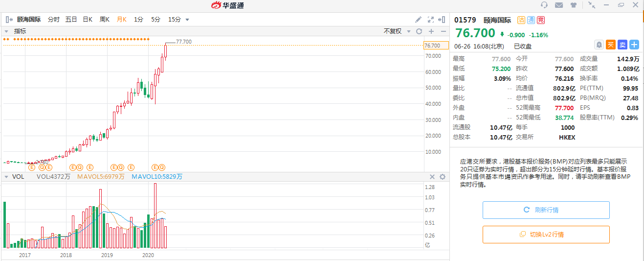
Task: Click 切换Lv2行情 switch button
Action: point(546,235)
